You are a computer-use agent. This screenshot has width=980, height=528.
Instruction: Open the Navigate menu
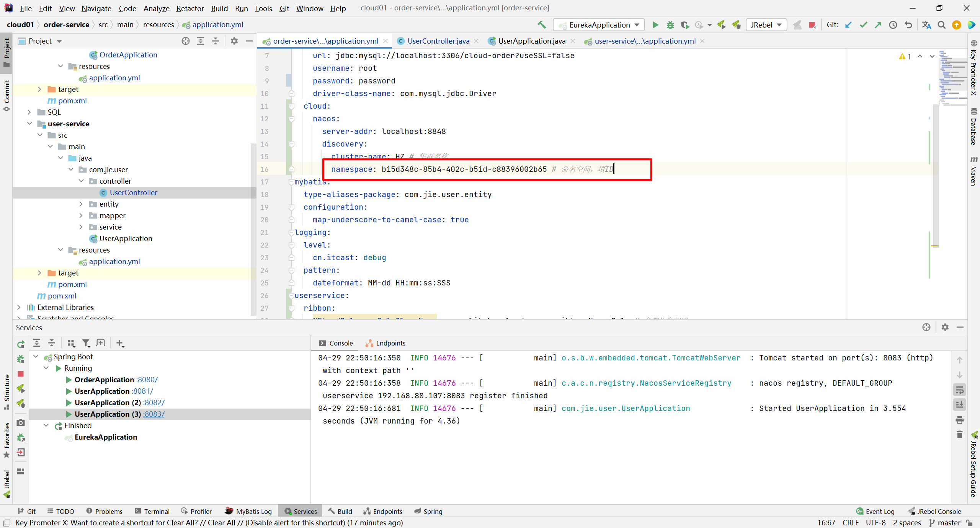(x=96, y=8)
